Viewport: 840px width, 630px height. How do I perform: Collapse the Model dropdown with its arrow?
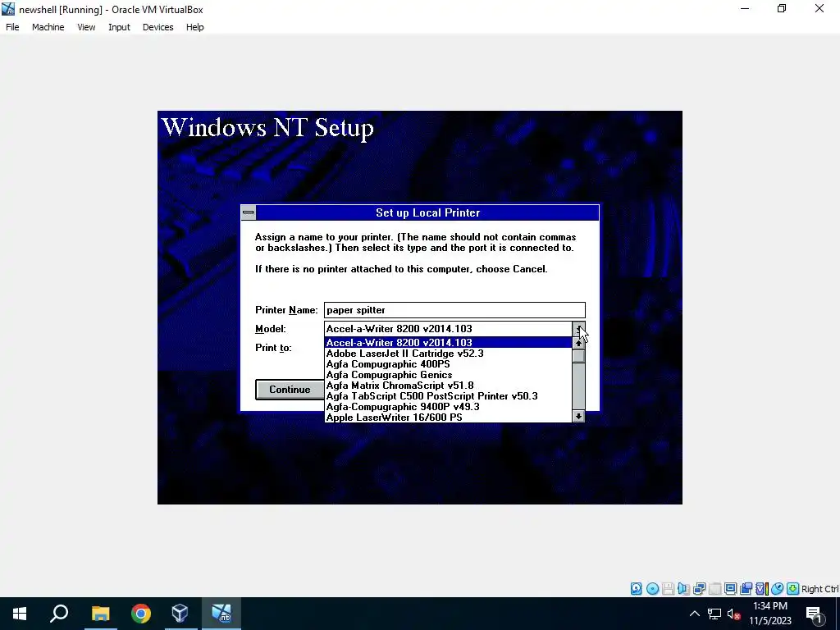578,328
